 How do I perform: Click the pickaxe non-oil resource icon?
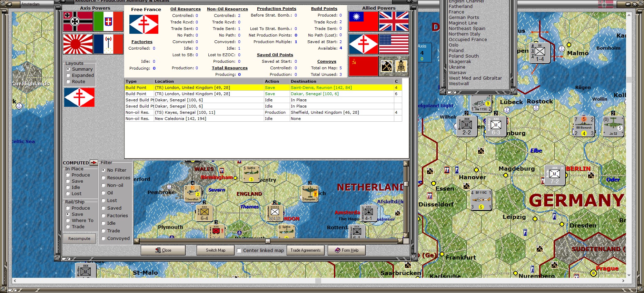pyautogui.click(x=386, y=66)
